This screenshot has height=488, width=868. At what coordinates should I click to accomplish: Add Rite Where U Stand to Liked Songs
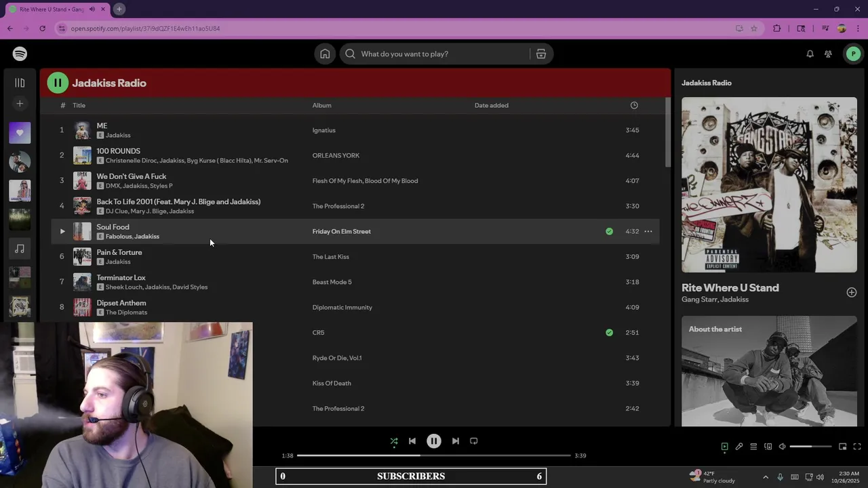852,292
